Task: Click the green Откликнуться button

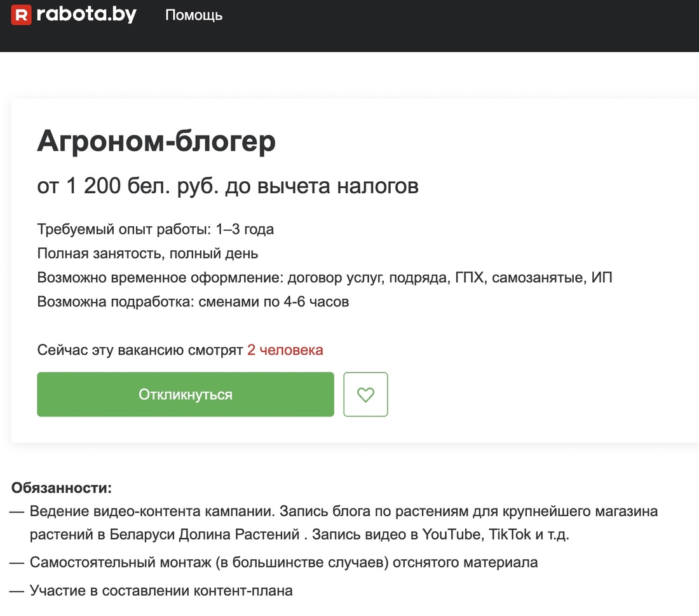Action: [186, 394]
